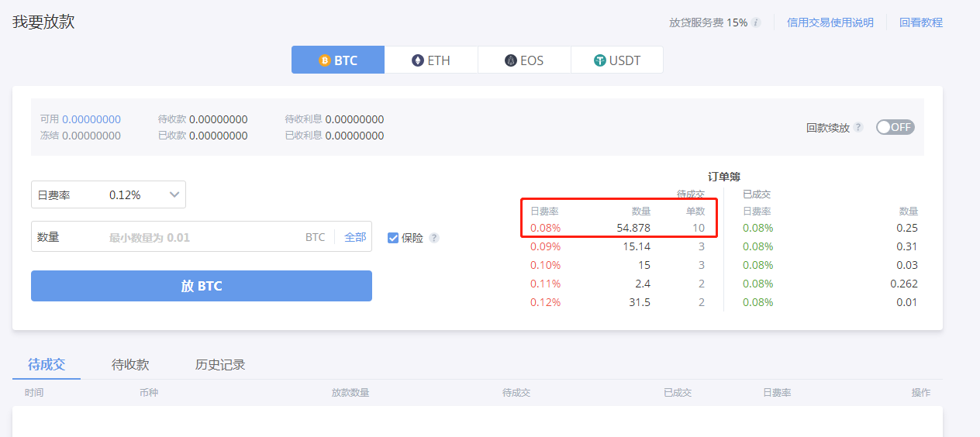Switch to the USDT currency tab
This screenshot has height=437, width=980.
pyautogui.click(x=617, y=60)
